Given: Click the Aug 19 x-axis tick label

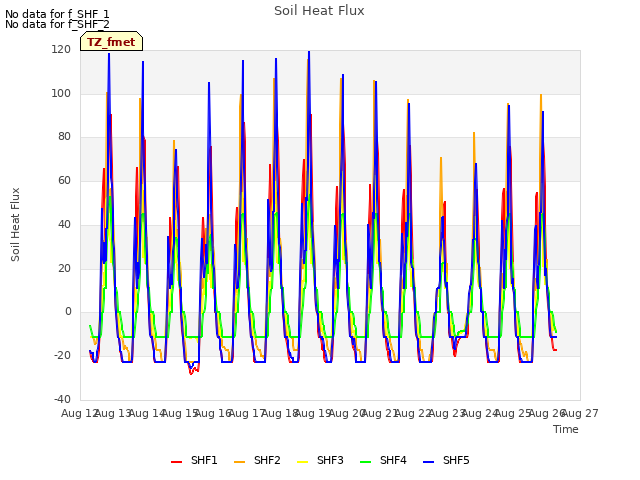Looking at the screenshot, I should point(314,413).
